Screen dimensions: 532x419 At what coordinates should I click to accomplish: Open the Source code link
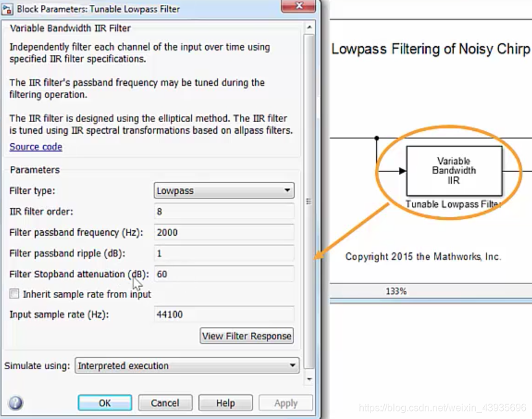tap(36, 147)
